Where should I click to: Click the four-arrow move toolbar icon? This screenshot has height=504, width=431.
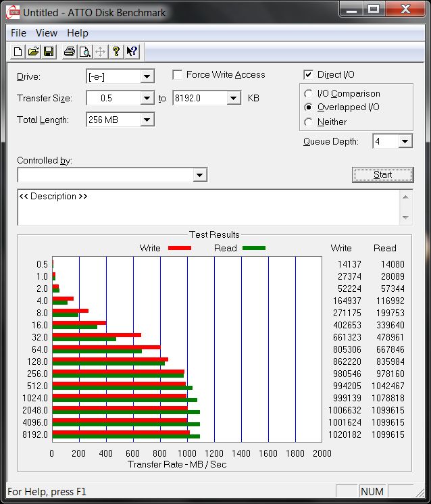point(100,51)
